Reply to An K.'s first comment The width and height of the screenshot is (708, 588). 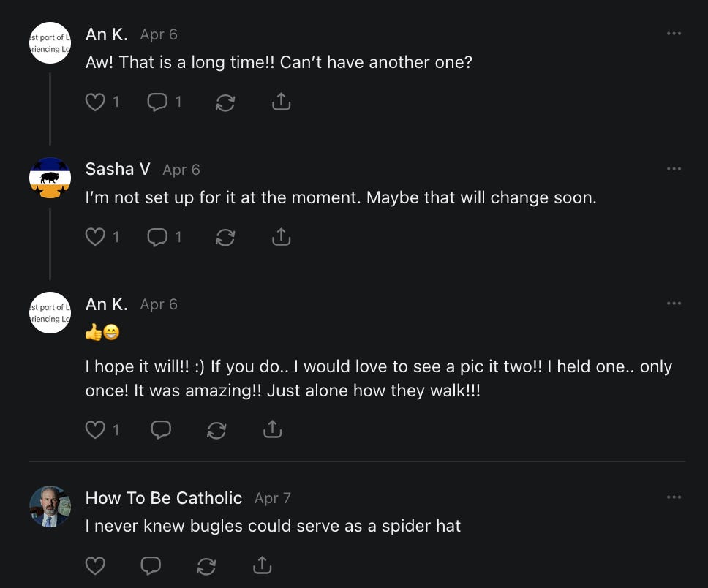point(157,102)
